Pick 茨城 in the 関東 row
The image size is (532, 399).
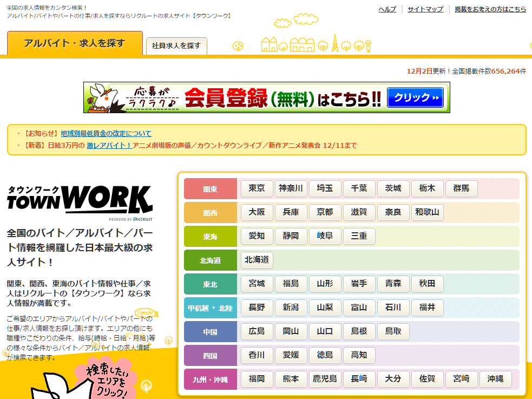pyautogui.click(x=393, y=188)
